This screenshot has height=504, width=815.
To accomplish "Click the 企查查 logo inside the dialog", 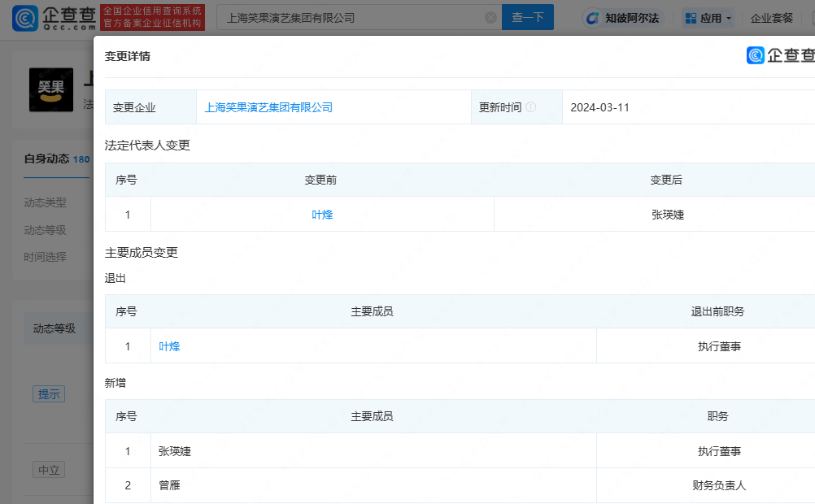I will (780, 55).
